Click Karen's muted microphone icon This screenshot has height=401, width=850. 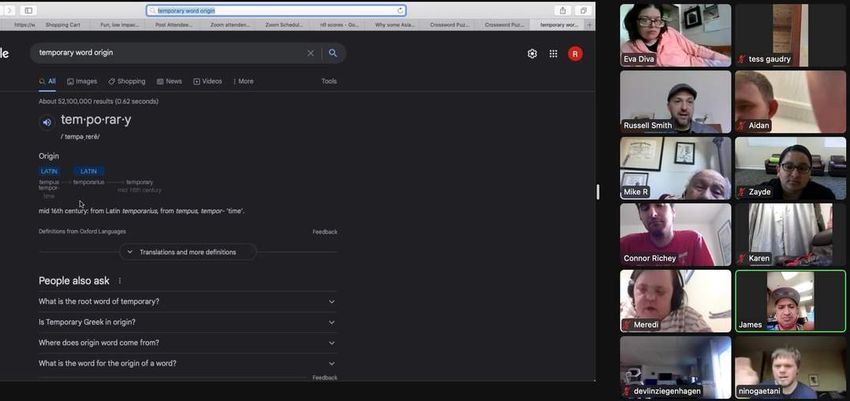tap(741, 258)
